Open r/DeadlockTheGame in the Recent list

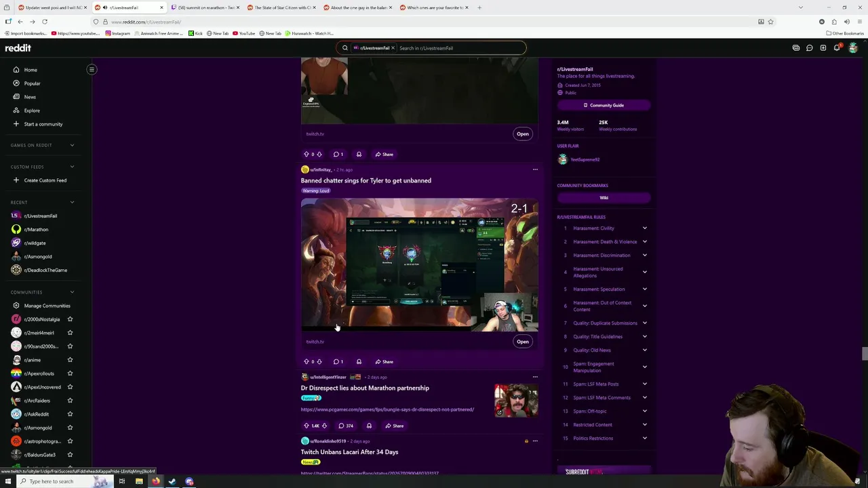45,270
